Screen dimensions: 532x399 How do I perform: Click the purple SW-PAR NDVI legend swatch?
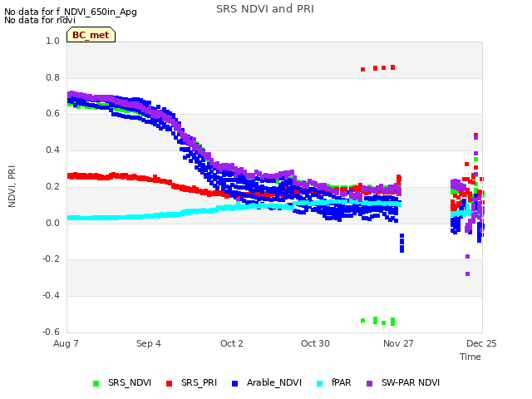[x=369, y=383]
